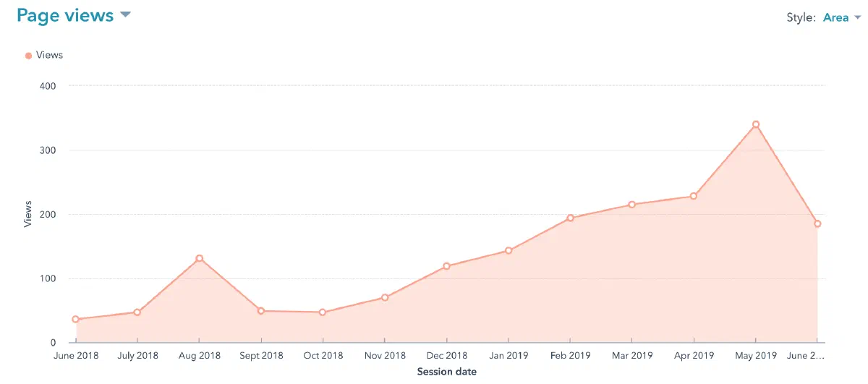Screen dimensions: 868x384
Task: Select the Oct 2018 data point
Action: click(x=323, y=312)
